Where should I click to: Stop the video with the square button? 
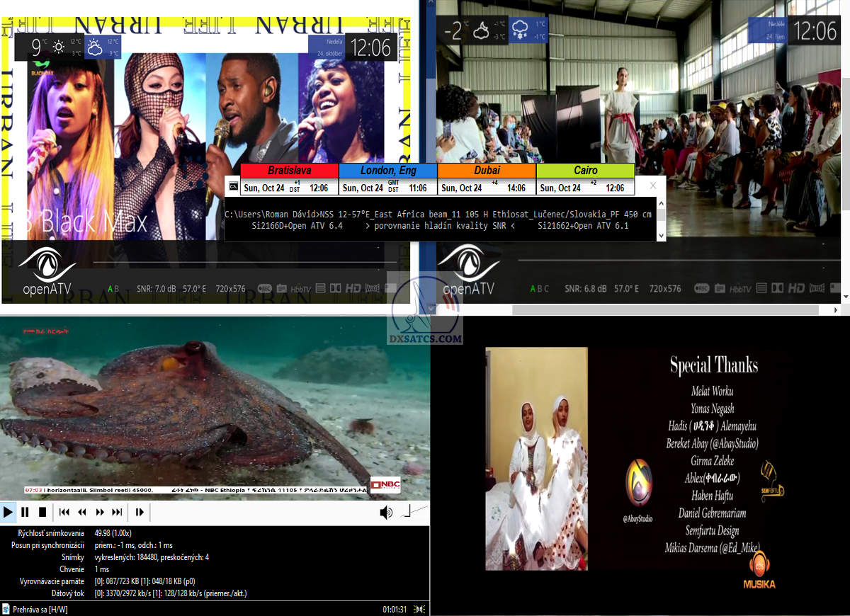(x=42, y=512)
